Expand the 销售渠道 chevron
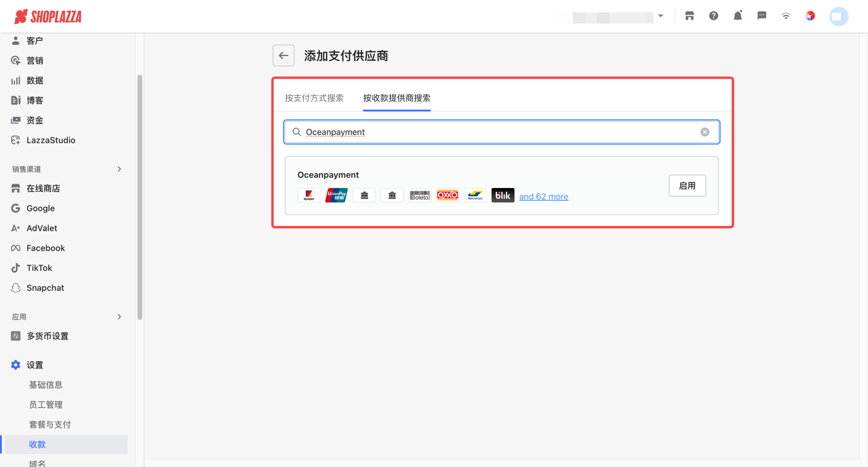The image size is (868, 467). pyautogui.click(x=119, y=169)
